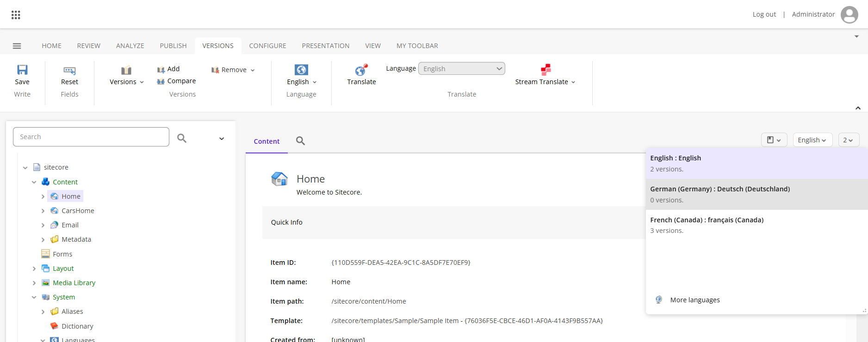The width and height of the screenshot is (868, 342).
Task: Click the Save icon
Action: (22, 70)
